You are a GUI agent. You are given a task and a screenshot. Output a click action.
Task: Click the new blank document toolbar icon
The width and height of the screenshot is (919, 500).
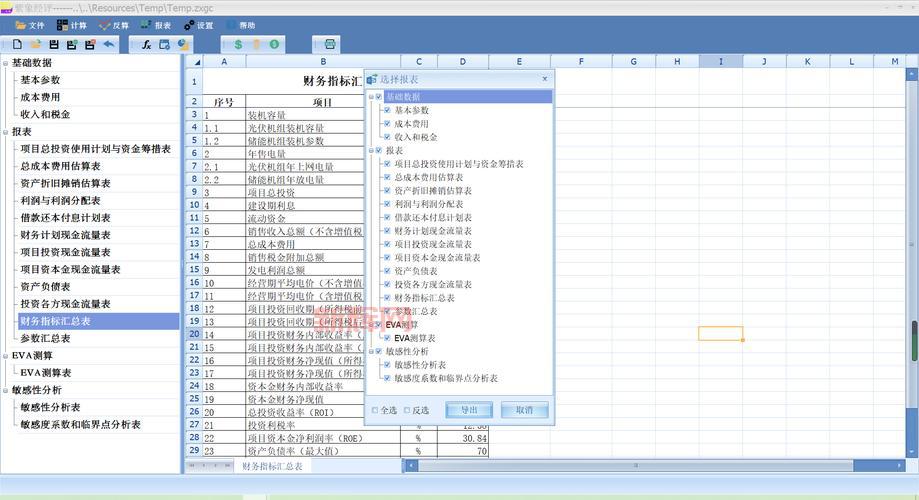point(17,44)
